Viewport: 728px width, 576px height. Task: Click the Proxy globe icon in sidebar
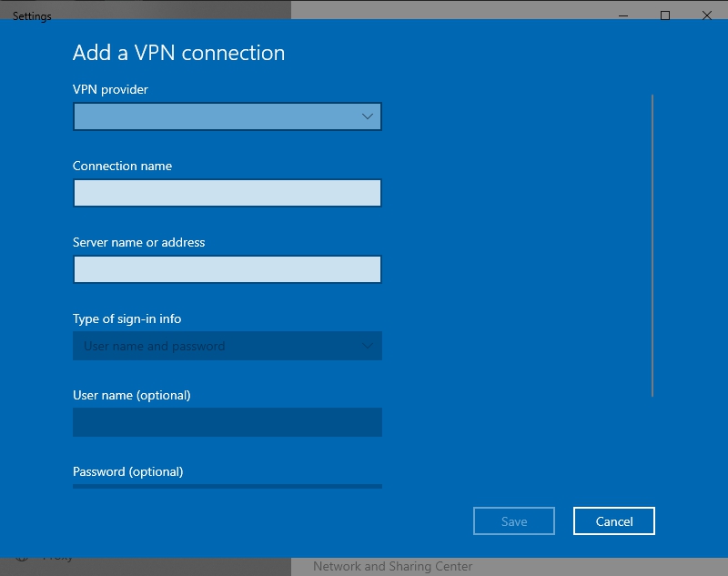(21, 558)
